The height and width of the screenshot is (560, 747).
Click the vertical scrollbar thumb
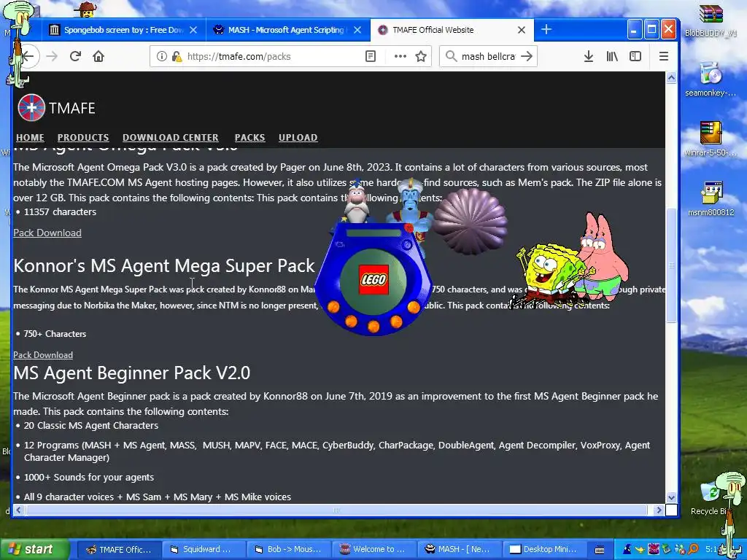pos(671,265)
